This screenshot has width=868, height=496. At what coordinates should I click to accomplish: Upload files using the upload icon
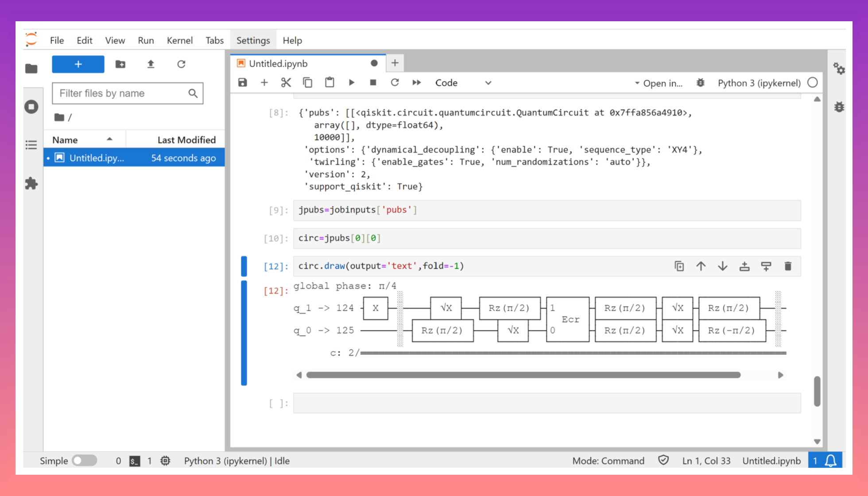coord(151,64)
